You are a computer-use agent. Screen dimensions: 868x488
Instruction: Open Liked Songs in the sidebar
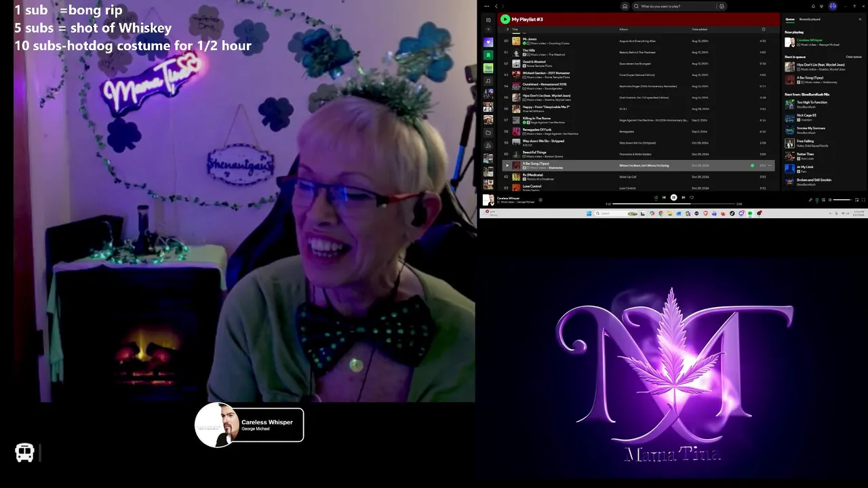pos(488,42)
